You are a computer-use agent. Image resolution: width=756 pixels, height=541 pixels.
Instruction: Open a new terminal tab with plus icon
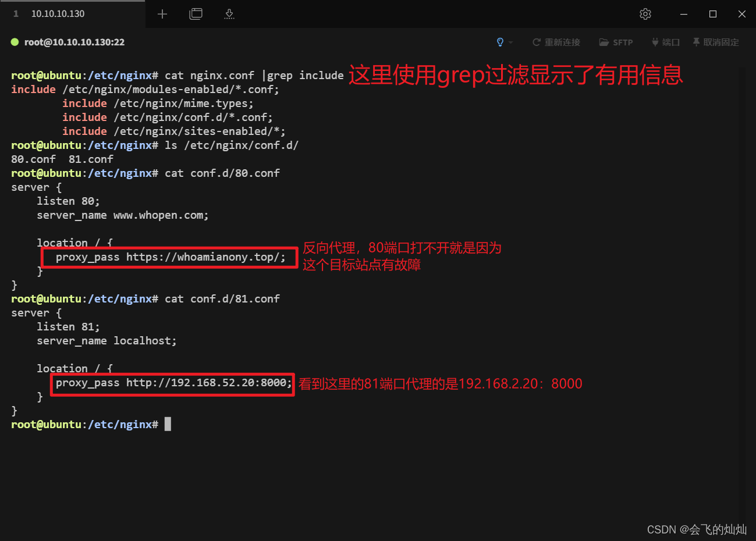[162, 13]
